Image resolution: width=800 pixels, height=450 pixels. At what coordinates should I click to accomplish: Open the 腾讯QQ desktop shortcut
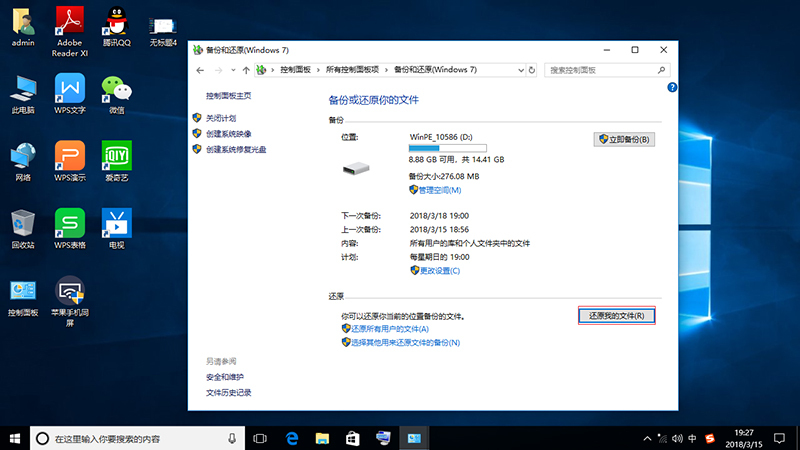(x=116, y=27)
